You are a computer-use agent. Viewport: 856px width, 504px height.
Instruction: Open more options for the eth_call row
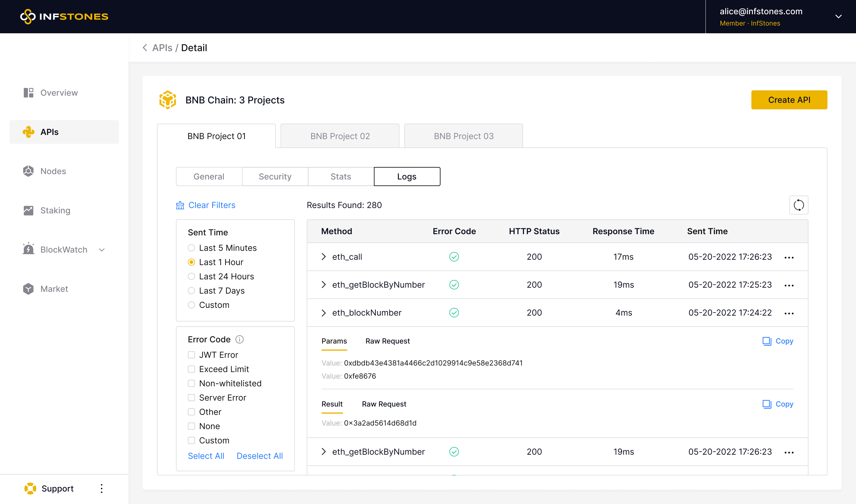pos(789,257)
